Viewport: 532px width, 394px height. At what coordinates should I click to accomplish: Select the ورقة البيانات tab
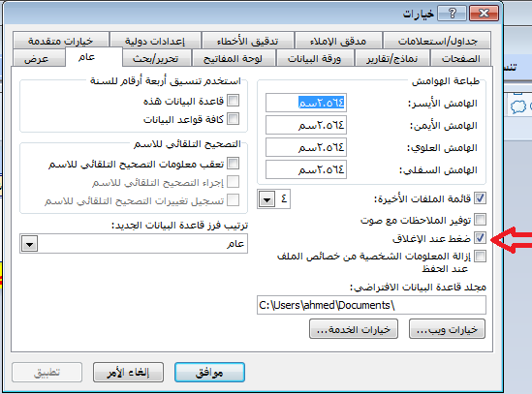point(315,59)
